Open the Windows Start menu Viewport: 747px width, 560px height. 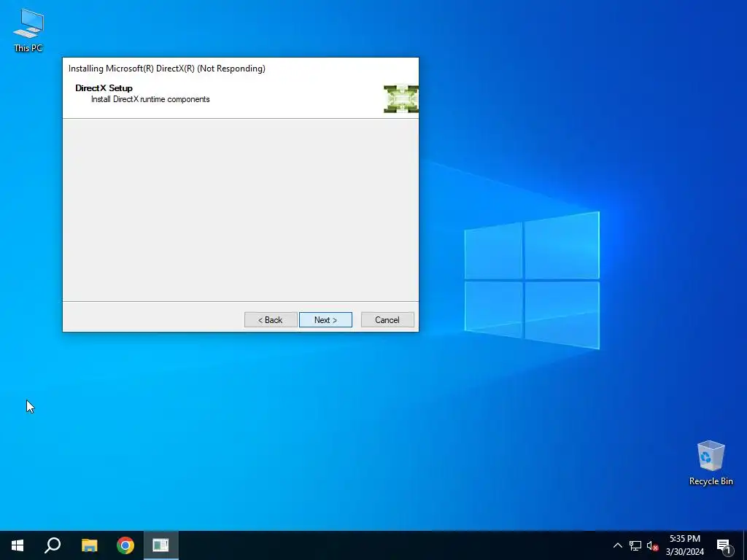[18, 545]
